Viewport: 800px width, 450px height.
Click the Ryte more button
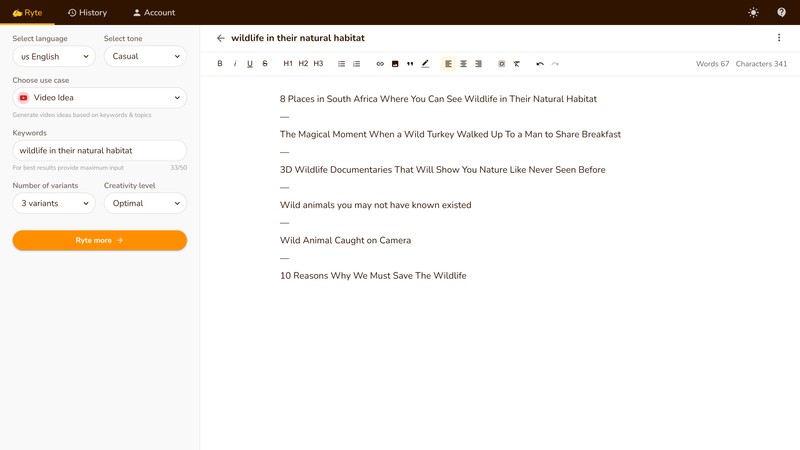coord(99,240)
